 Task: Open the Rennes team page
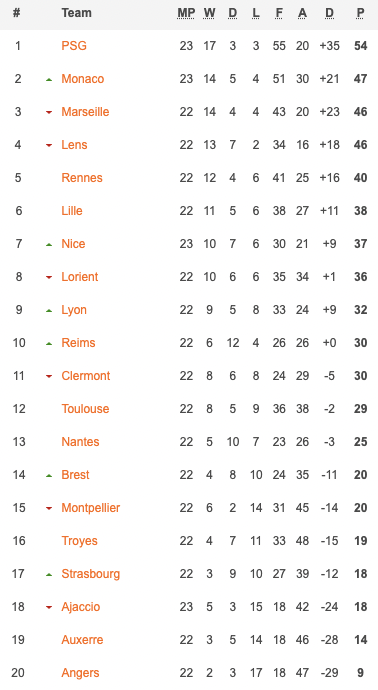82,178
